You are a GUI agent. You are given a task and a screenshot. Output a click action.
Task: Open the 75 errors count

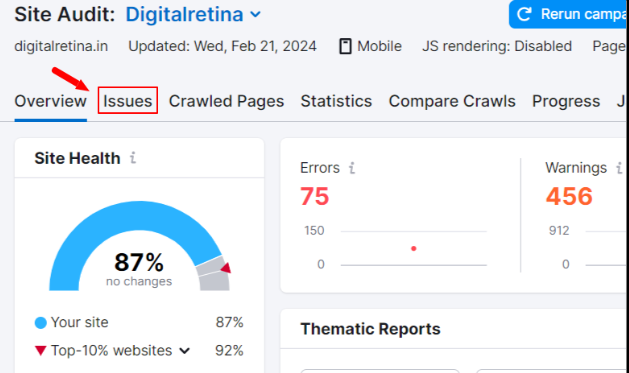pyautogui.click(x=314, y=196)
